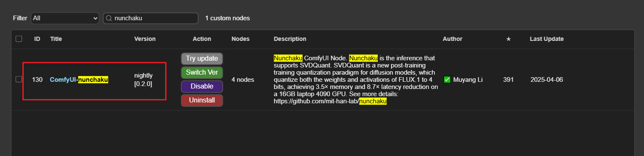Sort by the Author column header

(x=453, y=39)
